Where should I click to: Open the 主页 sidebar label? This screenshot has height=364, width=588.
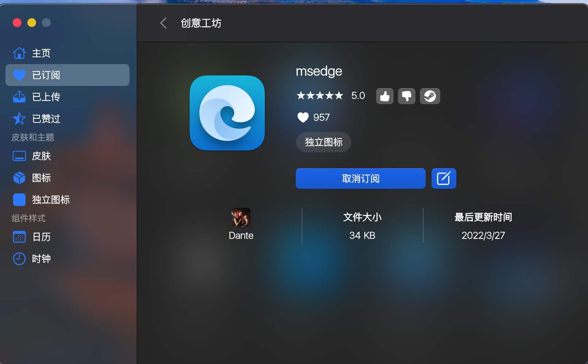point(41,53)
